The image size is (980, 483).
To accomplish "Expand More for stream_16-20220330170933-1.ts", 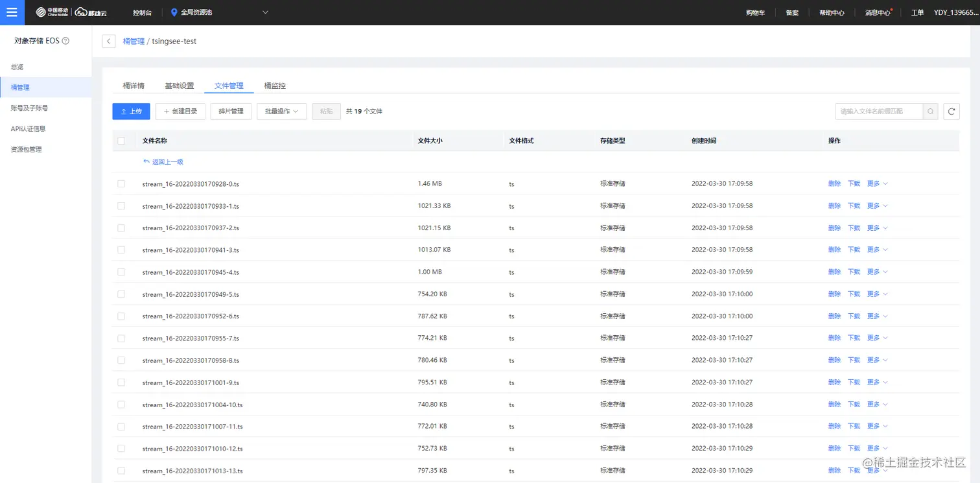I will click(878, 206).
